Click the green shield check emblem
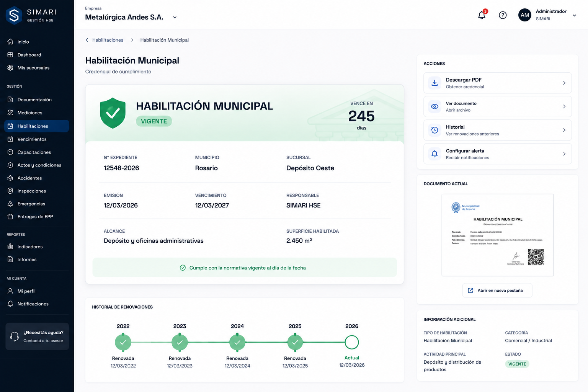Screen dimensions: 588x392 (x=113, y=113)
